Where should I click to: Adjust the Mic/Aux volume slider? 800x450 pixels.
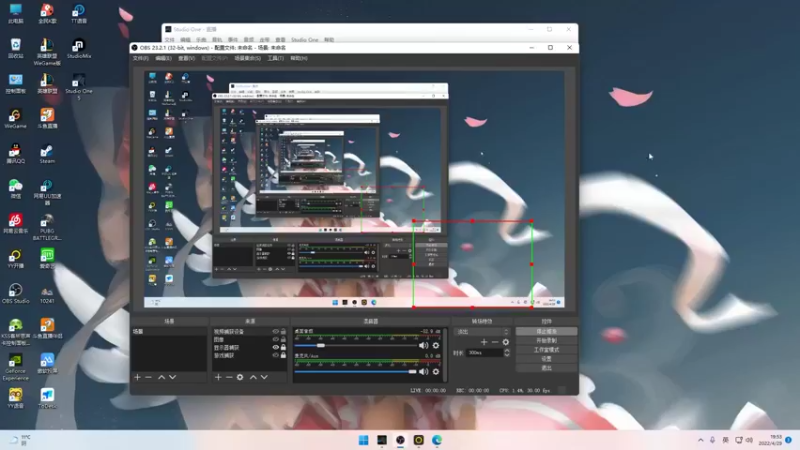coord(356,371)
